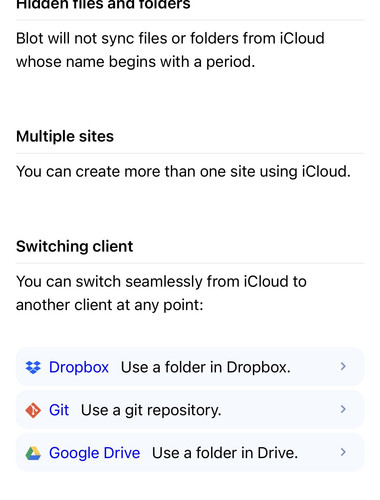Open the Google Drive link

tap(94, 453)
